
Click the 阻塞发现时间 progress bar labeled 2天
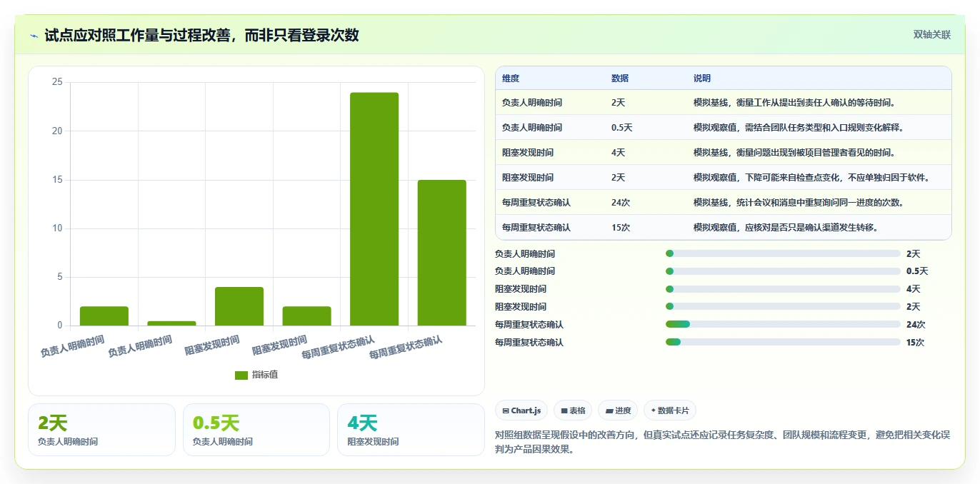point(783,307)
